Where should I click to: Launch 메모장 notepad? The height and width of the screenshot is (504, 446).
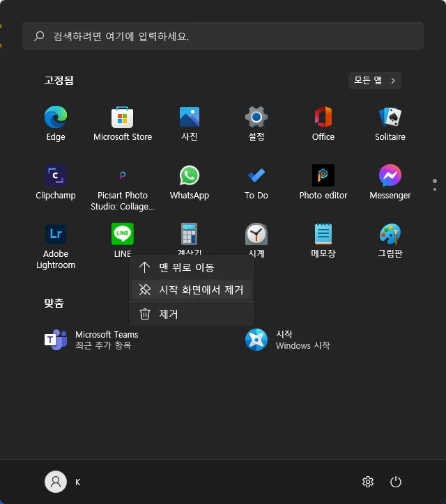323,239
